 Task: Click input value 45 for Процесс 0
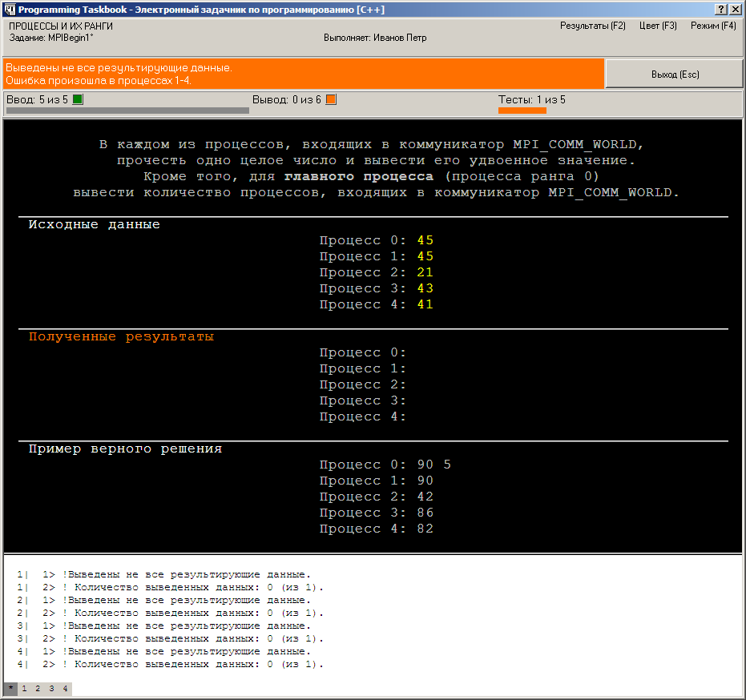coord(425,240)
